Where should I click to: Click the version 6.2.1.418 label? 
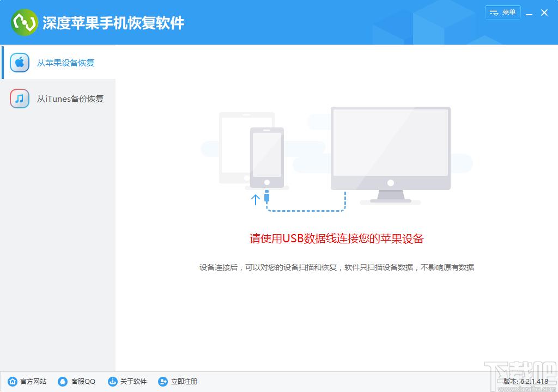(x=526, y=381)
